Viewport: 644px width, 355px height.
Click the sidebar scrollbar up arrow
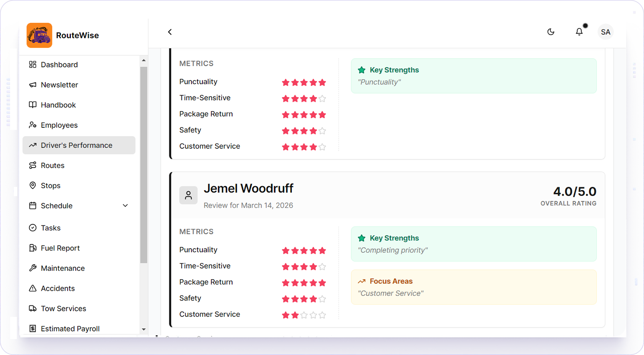click(x=144, y=60)
